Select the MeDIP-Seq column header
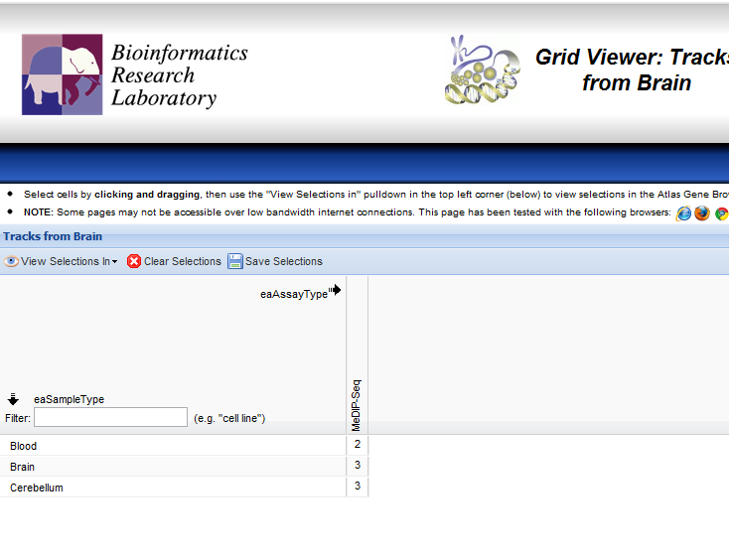This screenshot has width=729, height=560. (357, 404)
